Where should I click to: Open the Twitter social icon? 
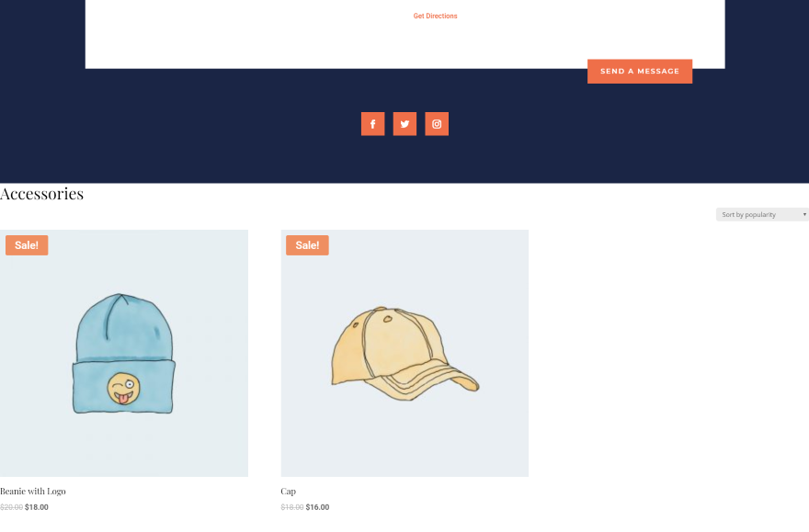point(404,124)
